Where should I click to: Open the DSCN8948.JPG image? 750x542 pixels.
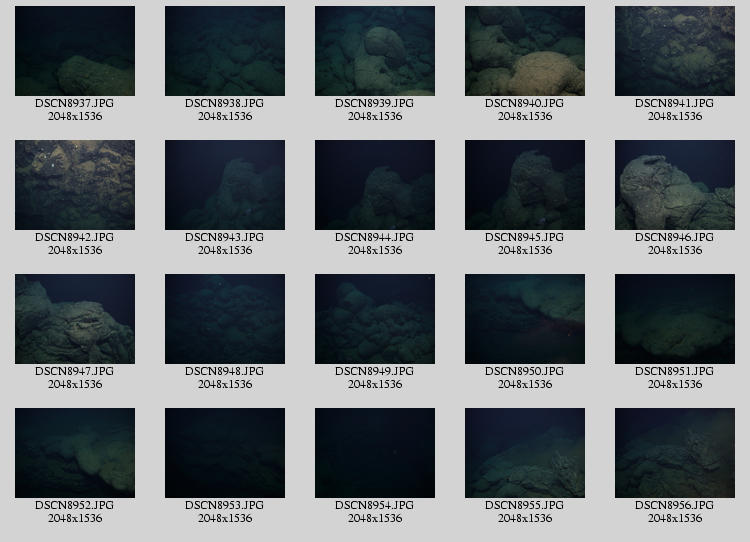click(x=225, y=319)
